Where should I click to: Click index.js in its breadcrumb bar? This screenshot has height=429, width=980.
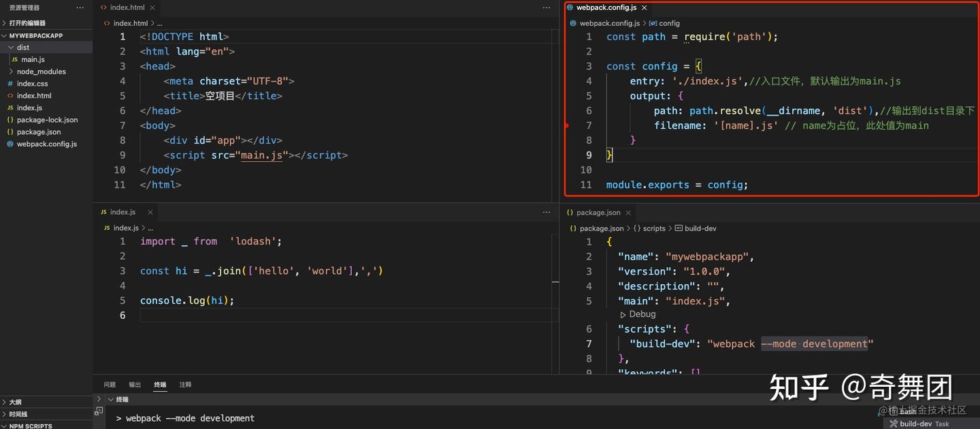coord(126,228)
